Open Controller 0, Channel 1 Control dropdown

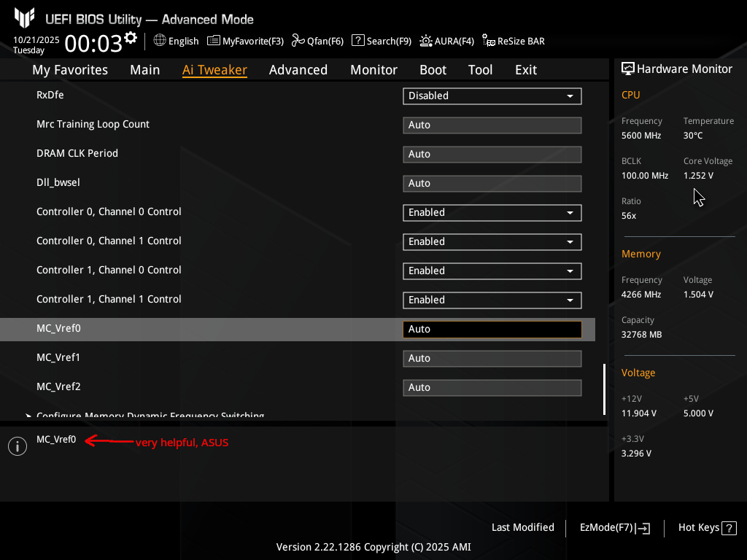pyautogui.click(x=492, y=241)
